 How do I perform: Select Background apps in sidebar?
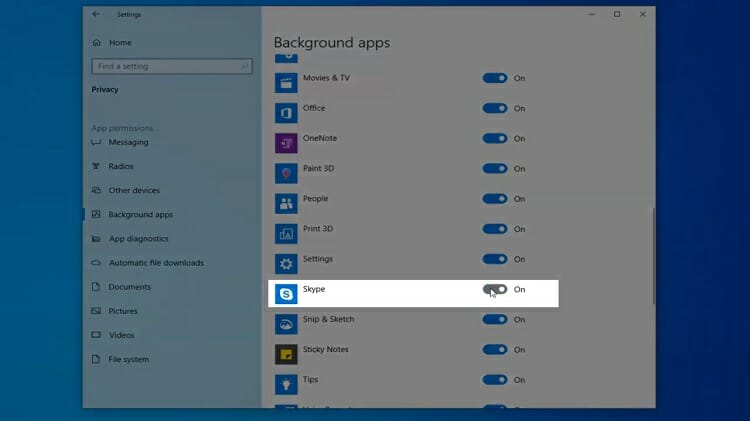click(141, 214)
